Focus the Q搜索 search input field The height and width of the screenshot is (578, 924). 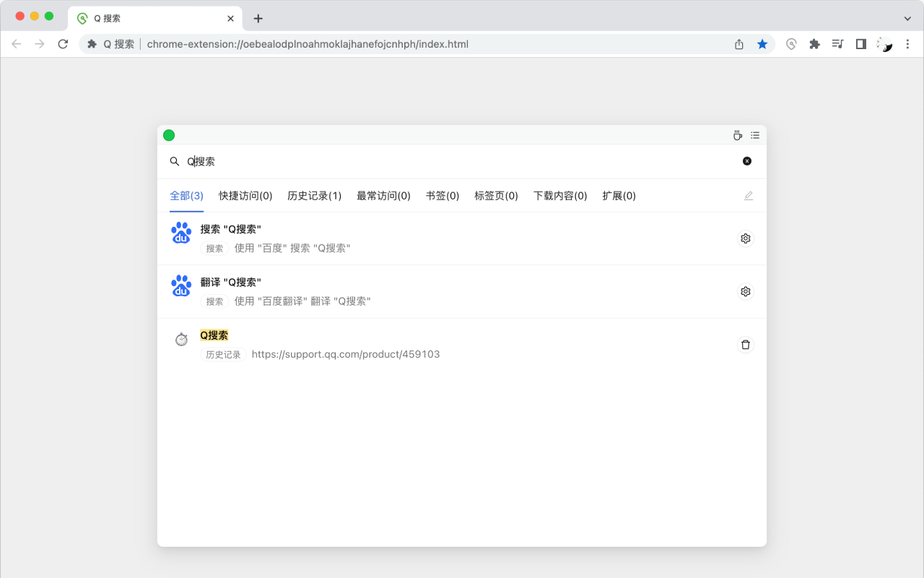click(462, 161)
